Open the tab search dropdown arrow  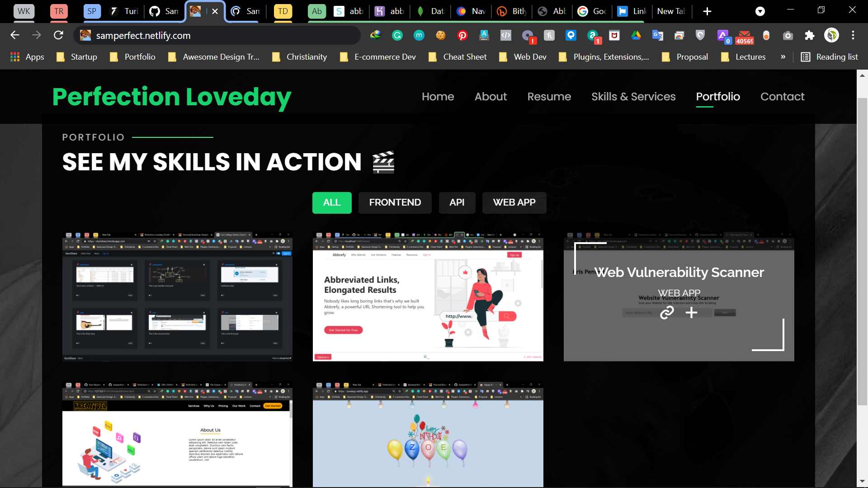coord(760,11)
